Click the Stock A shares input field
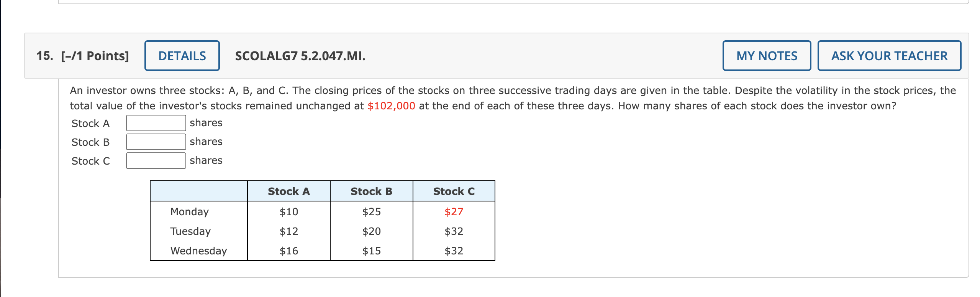 tap(155, 123)
